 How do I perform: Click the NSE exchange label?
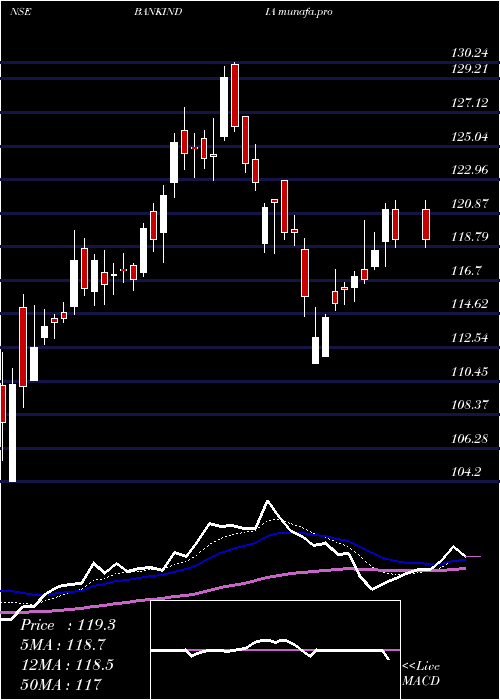click(x=20, y=12)
